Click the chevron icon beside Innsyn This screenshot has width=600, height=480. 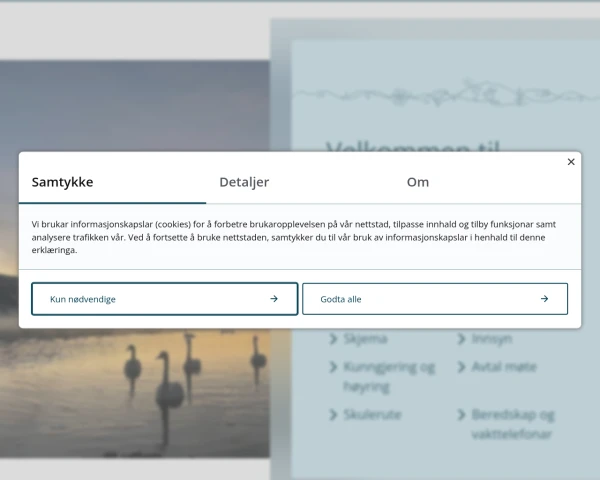coord(461,339)
